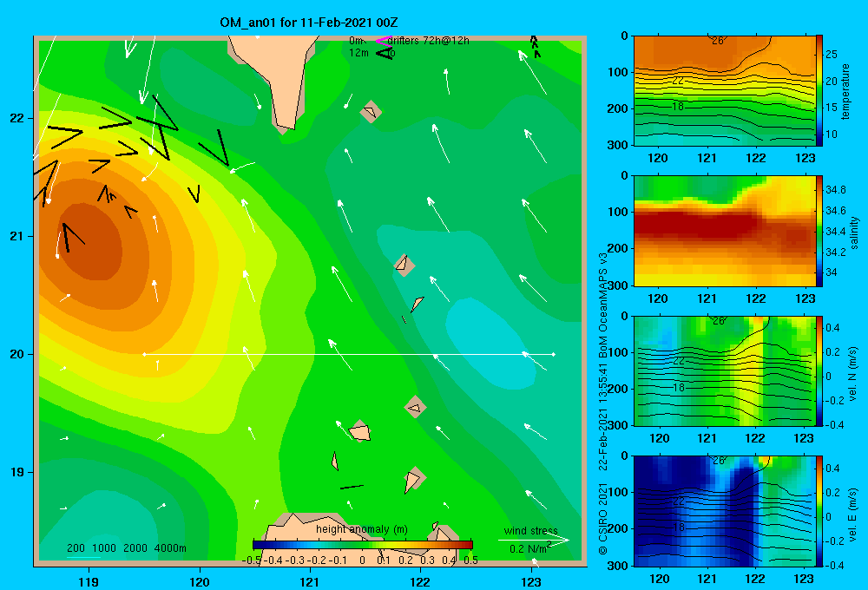Image resolution: width=868 pixels, height=590 pixels.
Task: Click the "drifters 72h@12h" legend label
Action: coord(429,41)
